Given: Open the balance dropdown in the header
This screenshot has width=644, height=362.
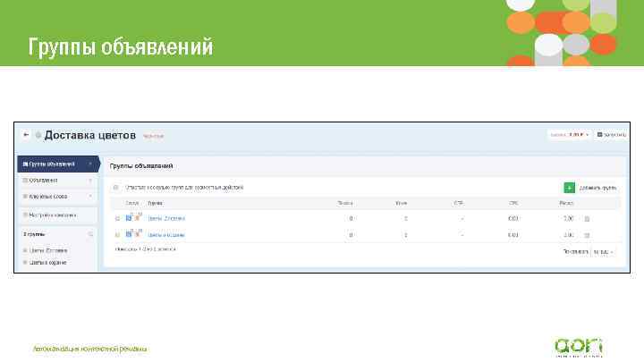Looking at the screenshot, I should pos(570,135).
